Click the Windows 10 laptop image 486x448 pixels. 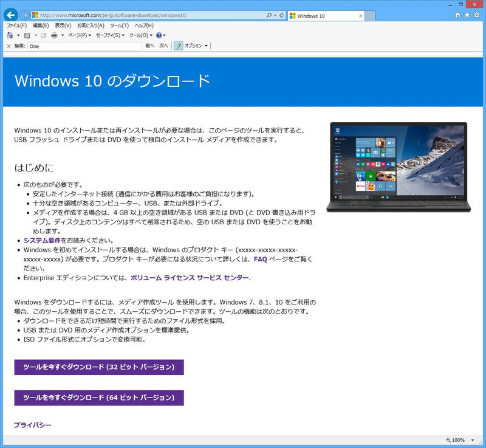pyautogui.click(x=399, y=167)
